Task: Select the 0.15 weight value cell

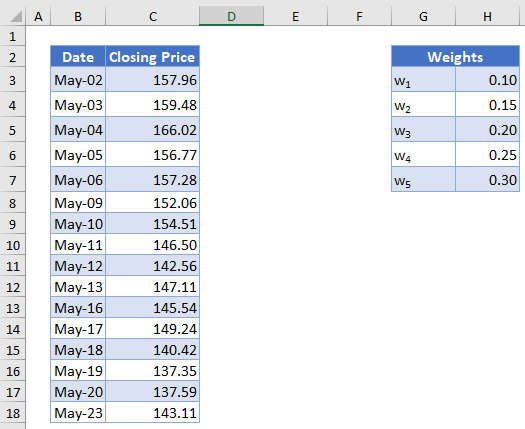Action: tap(488, 104)
